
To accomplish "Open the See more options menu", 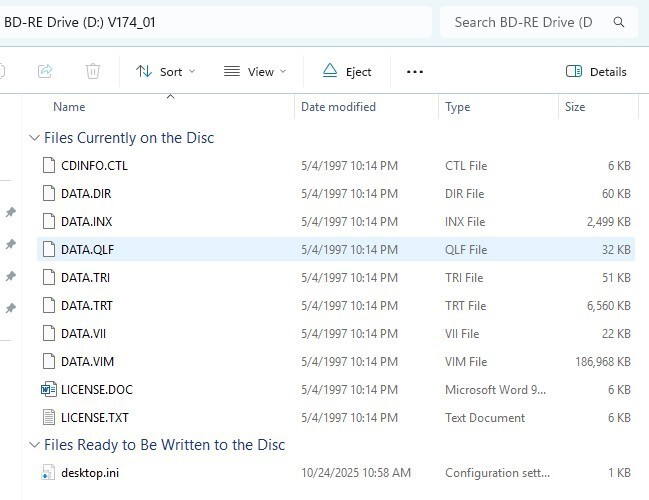I will click(x=415, y=71).
